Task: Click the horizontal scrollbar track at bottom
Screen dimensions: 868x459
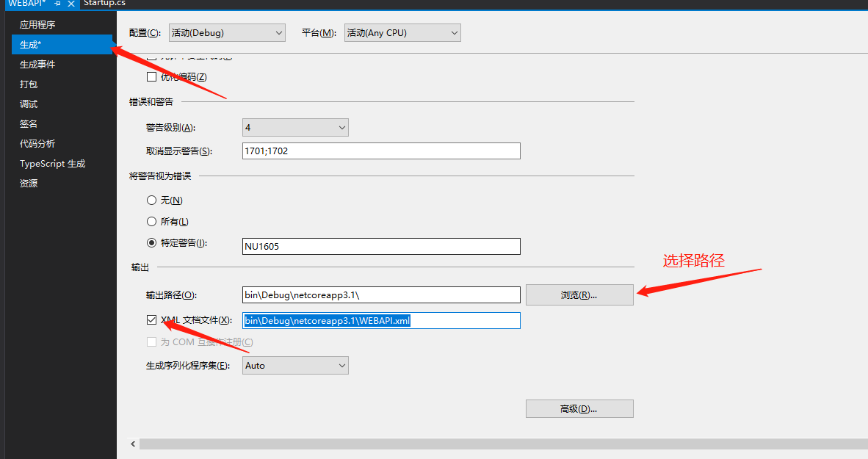Action: 504,444
